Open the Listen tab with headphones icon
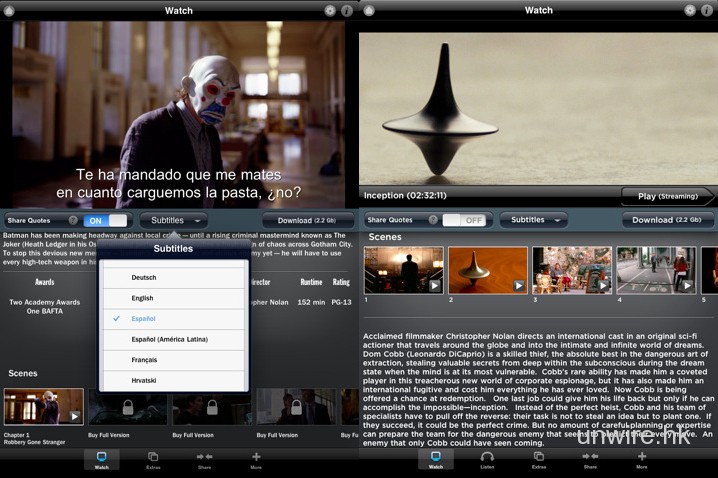The width and height of the screenshot is (718, 478). point(487,460)
